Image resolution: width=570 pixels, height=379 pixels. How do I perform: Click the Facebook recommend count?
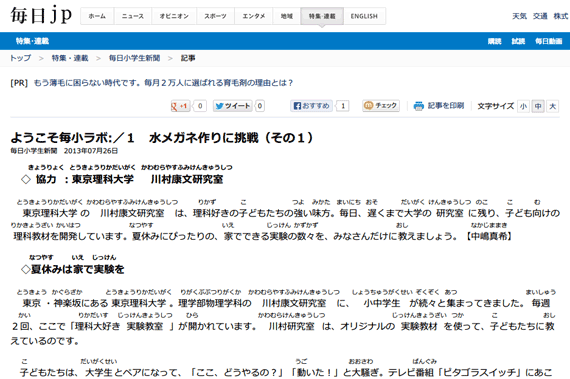click(x=343, y=106)
